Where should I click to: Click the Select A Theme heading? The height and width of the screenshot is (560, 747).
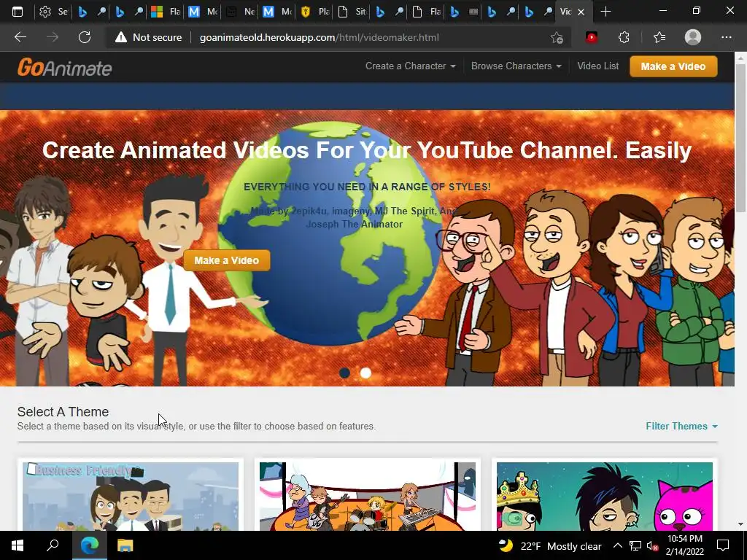coord(63,412)
